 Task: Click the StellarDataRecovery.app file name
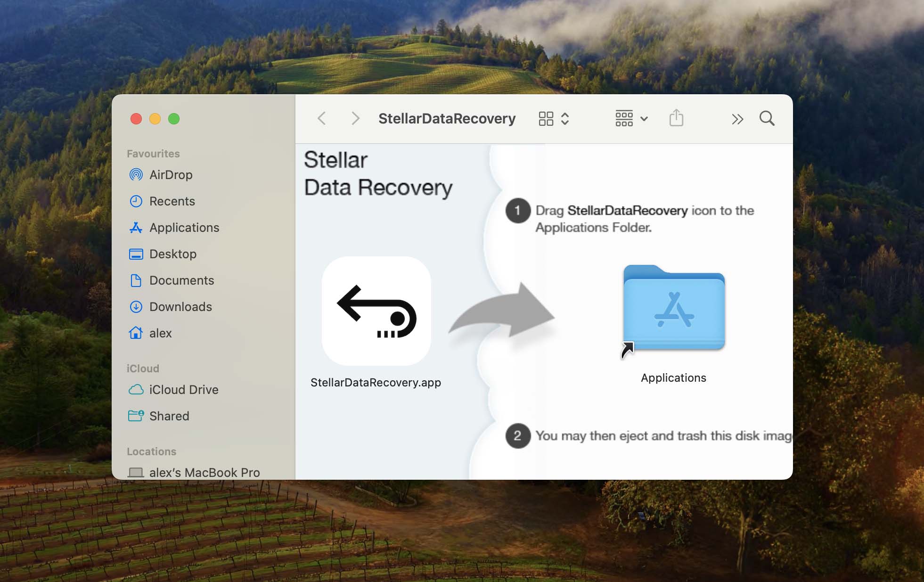point(376,382)
